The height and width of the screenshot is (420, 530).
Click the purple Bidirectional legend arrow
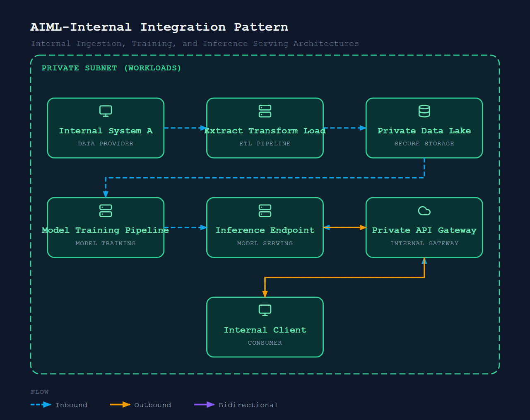pyautogui.click(x=205, y=405)
